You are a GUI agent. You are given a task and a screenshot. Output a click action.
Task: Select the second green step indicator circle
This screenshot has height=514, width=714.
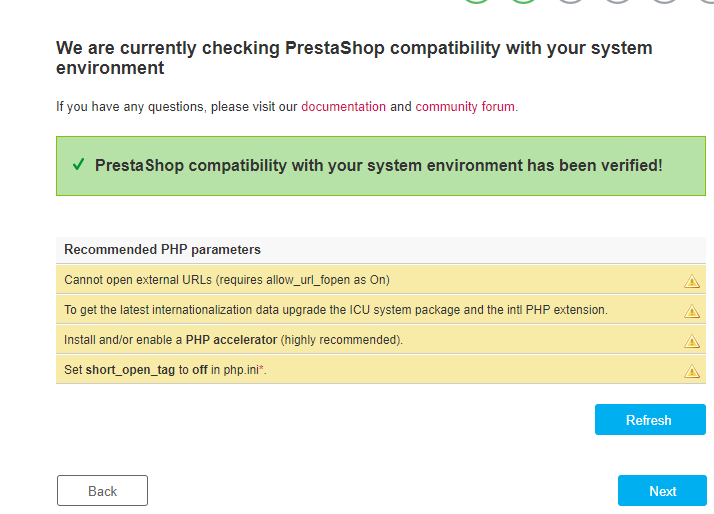pyautogui.click(x=524, y=2)
